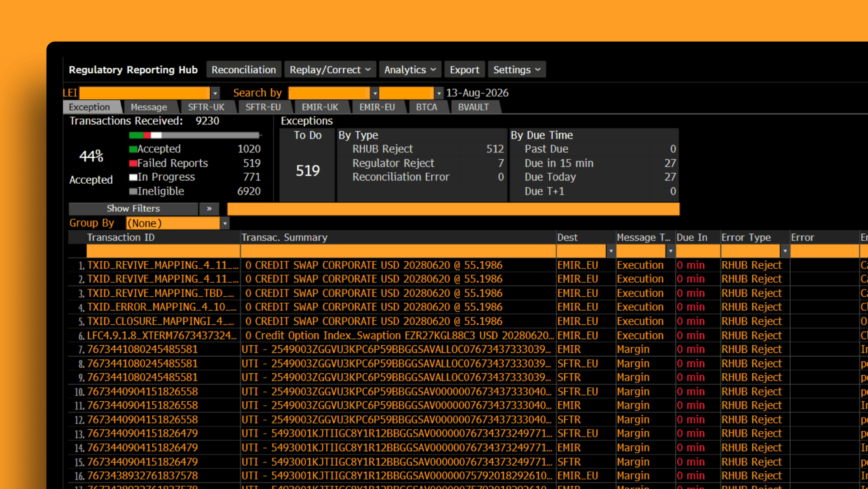
Task: Open the dropdown arrow beside the date
Action: pos(439,93)
